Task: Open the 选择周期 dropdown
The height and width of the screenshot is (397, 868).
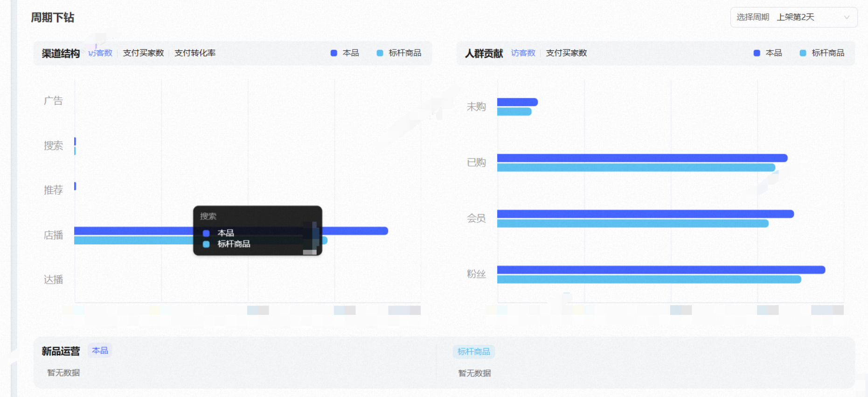Action: pos(793,17)
